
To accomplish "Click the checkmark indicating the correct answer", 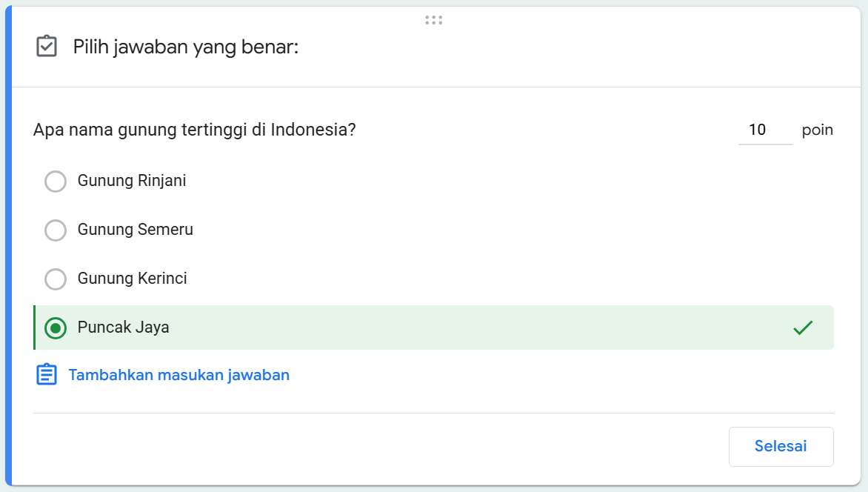I will [803, 327].
